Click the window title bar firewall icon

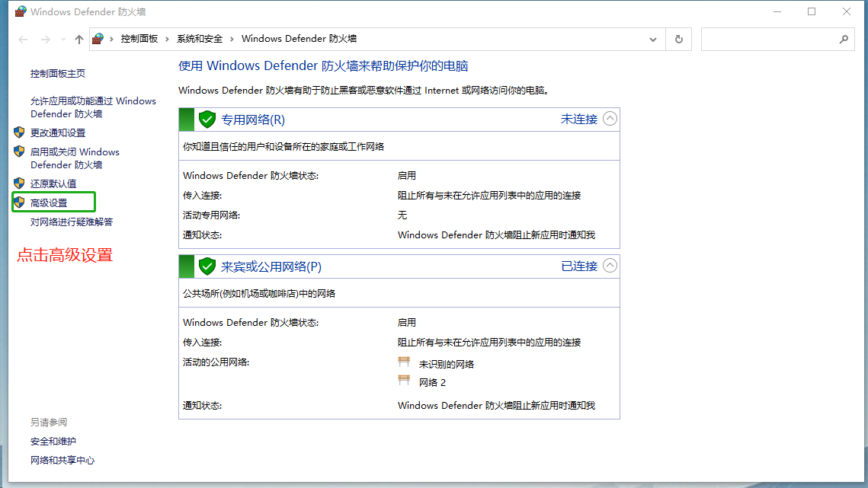click(x=21, y=11)
